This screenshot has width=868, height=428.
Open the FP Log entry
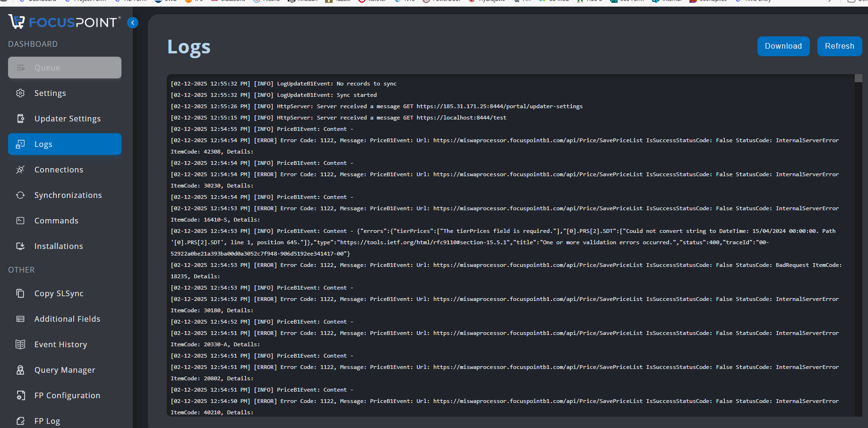coord(47,420)
